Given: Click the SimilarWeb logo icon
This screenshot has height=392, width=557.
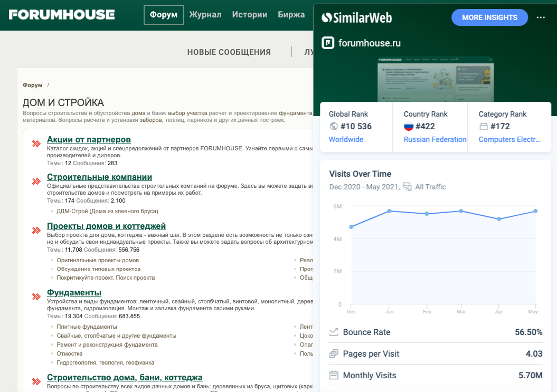Looking at the screenshot, I should [x=326, y=18].
